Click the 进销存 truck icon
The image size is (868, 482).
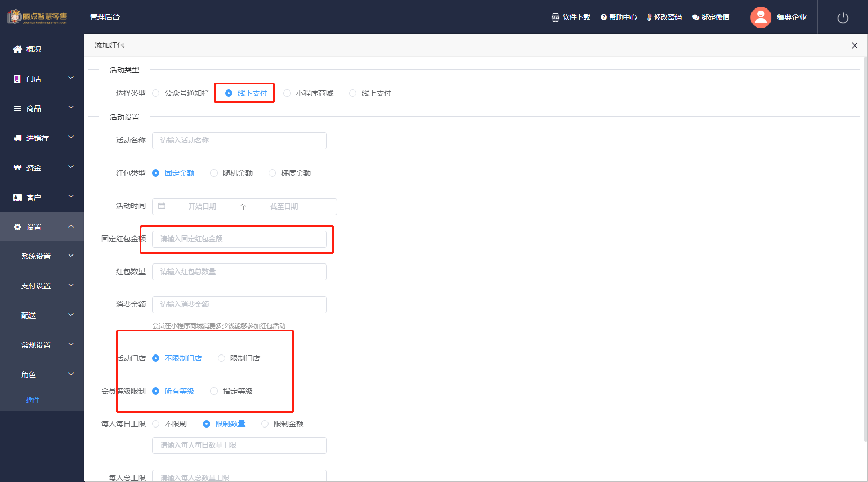tap(17, 138)
